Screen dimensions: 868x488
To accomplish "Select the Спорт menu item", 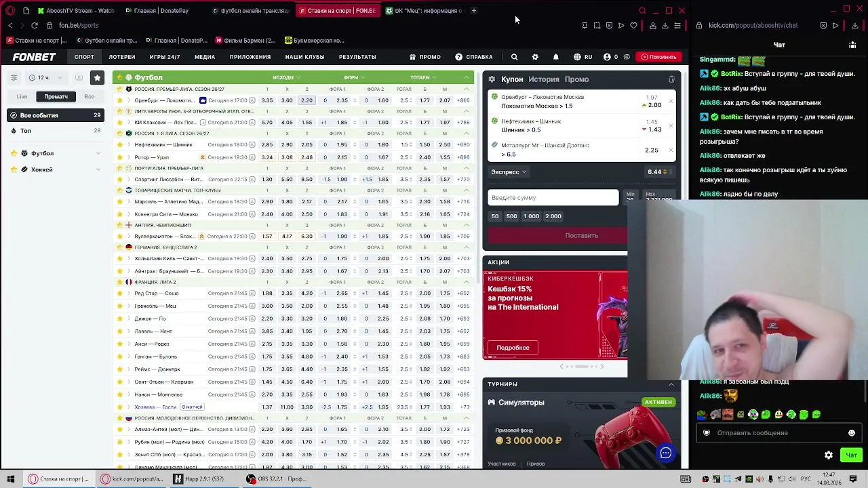I will pyautogui.click(x=84, y=57).
